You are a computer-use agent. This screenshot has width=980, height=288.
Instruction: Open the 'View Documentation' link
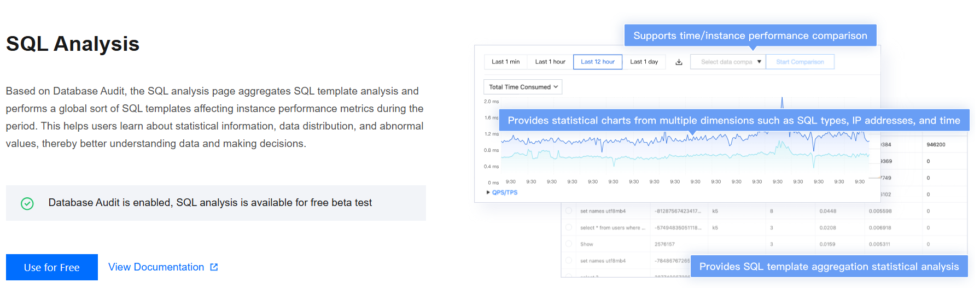156,267
